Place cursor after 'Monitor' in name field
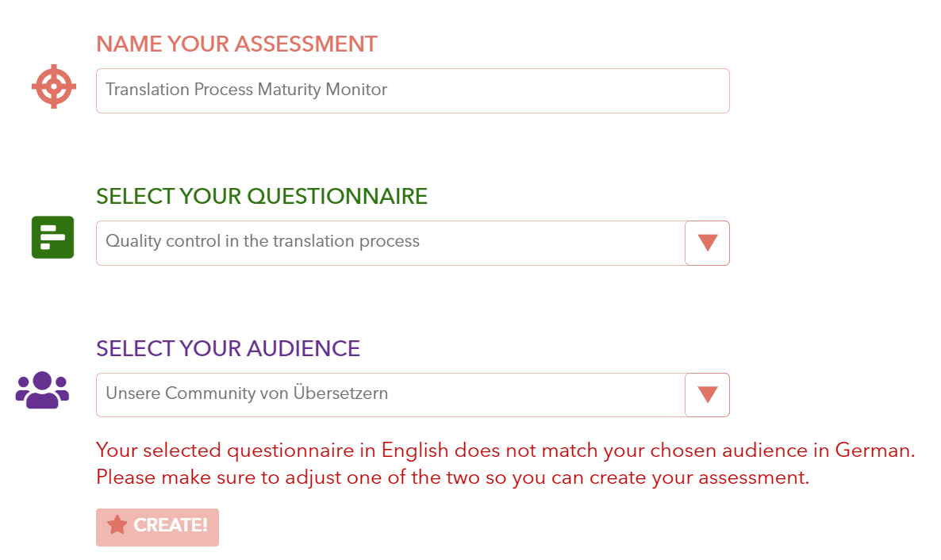 coord(390,90)
